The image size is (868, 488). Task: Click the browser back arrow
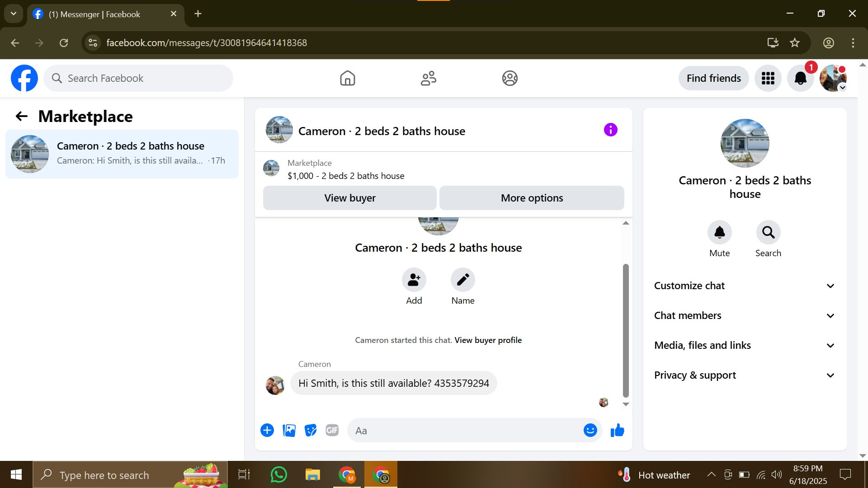pyautogui.click(x=15, y=43)
